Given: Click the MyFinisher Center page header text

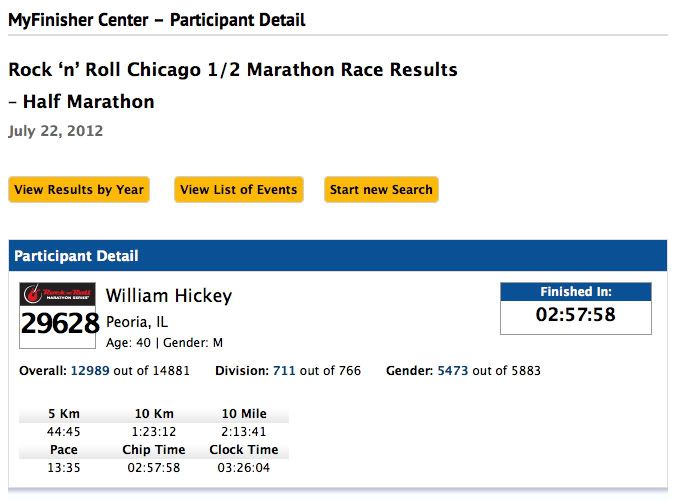Looking at the screenshot, I should (157, 20).
